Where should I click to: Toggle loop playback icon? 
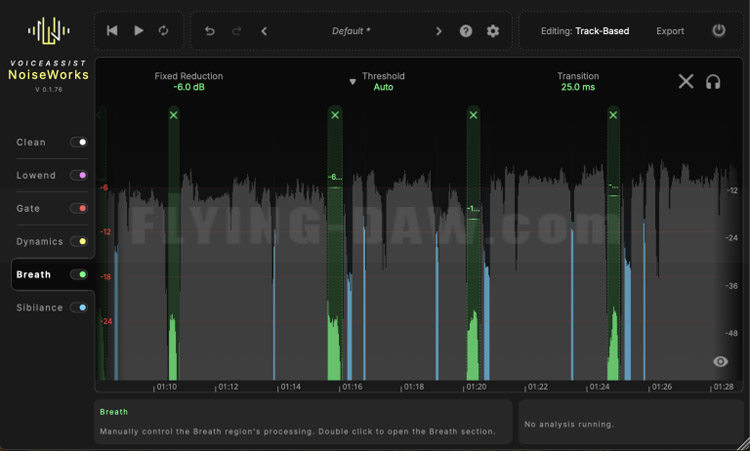click(164, 31)
